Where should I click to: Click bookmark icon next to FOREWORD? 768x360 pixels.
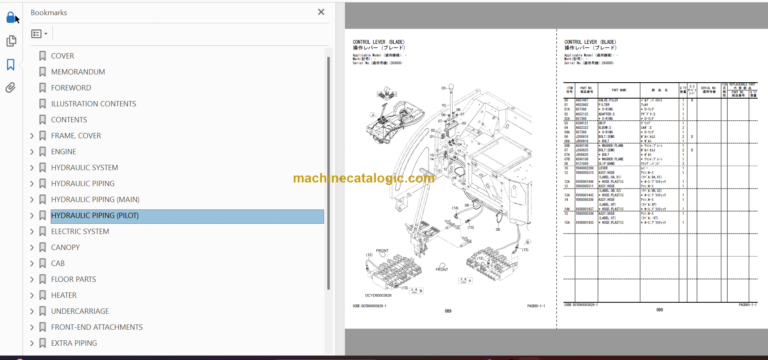tap(43, 88)
